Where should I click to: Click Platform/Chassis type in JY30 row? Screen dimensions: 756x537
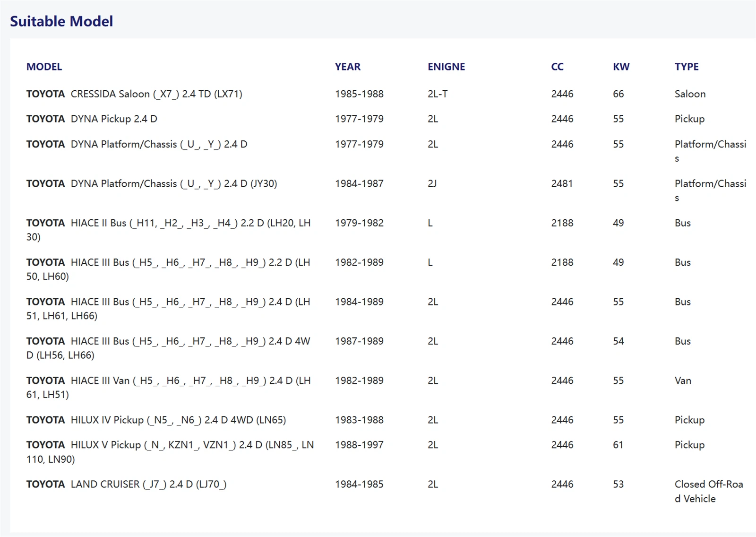pyautogui.click(x=710, y=191)
